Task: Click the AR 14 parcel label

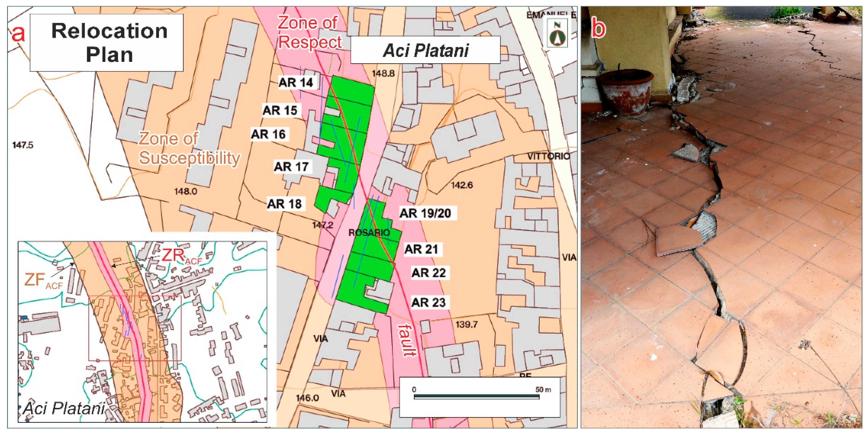Action: (x=296, y=82)
